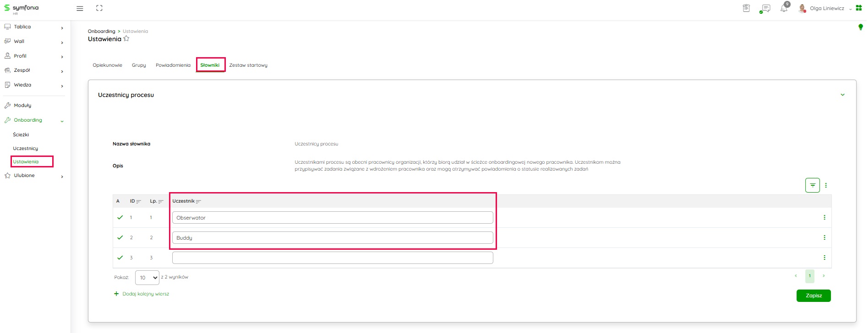Screen dimensions: 868x333
Task: Toggle active checkmark for Buddy row
Action: coord(120,237)
